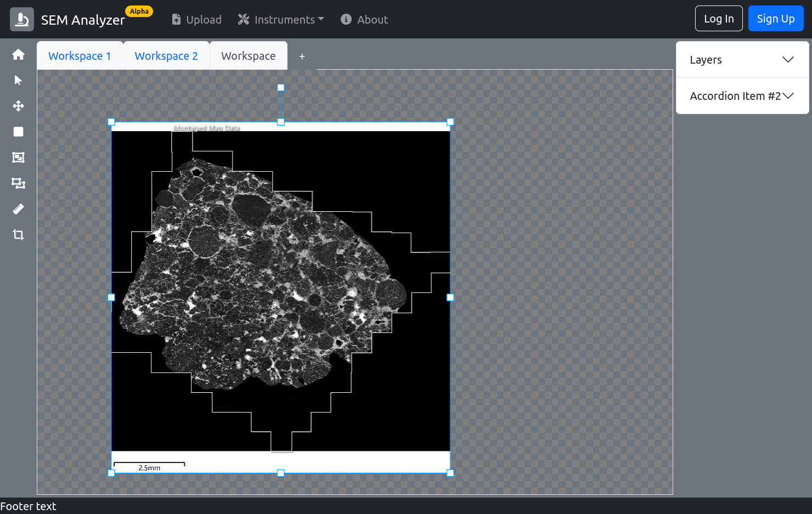The height and width of the screenshot is (514, 812).
Task: Activate the Move tool
Action: coord(18,106)
